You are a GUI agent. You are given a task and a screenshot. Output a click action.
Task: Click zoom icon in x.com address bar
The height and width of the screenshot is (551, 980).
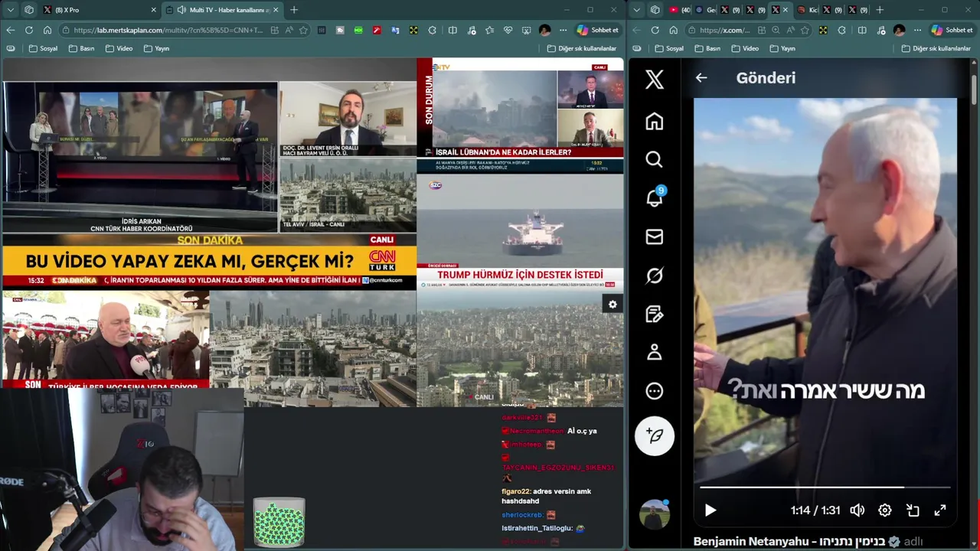click(776, 30)
